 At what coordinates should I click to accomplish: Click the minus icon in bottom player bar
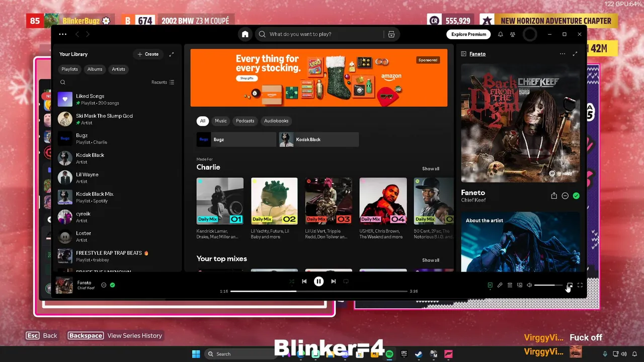point(104,285)
